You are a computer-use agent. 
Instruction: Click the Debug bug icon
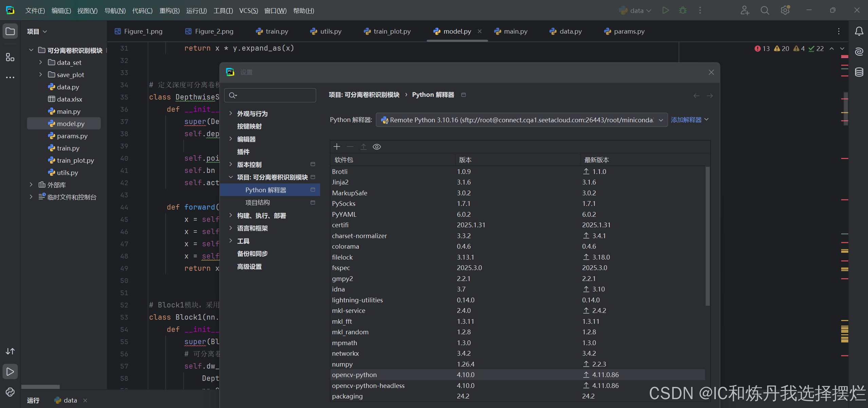[x=683, y=11]
